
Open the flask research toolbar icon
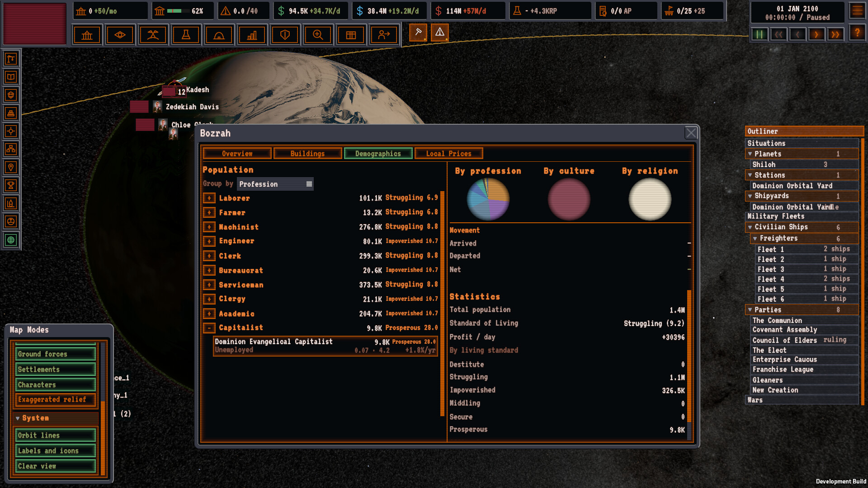point(186,35)
